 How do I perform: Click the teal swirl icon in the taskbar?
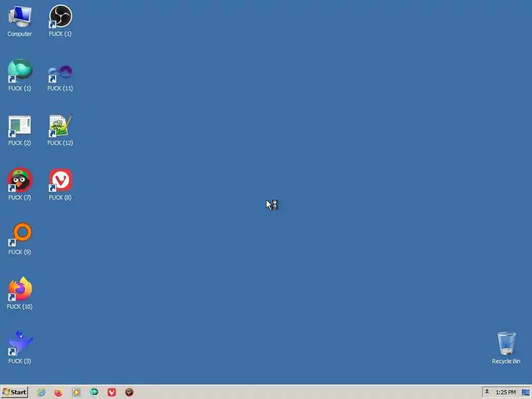tap(94, 392)
